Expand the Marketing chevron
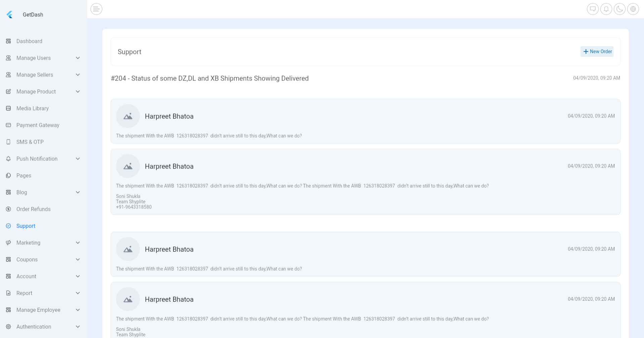Screen dimensions: 644x338 pos(78,243)
